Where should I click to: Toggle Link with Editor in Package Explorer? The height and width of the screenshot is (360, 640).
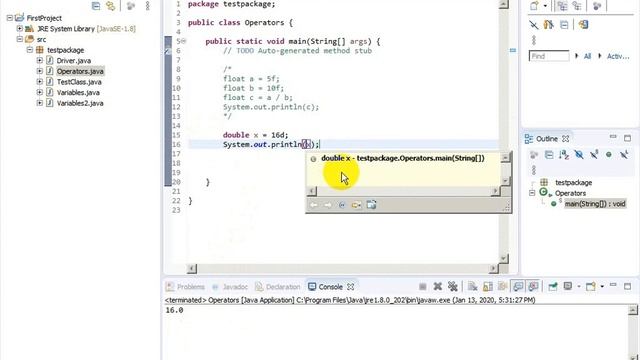(110, 6)
